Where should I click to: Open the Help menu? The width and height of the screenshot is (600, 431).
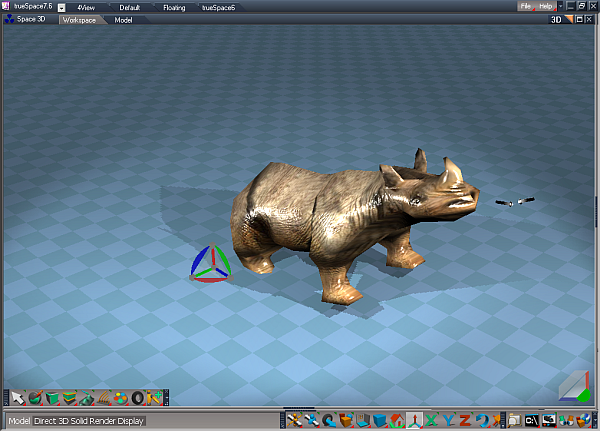[546, 6]
